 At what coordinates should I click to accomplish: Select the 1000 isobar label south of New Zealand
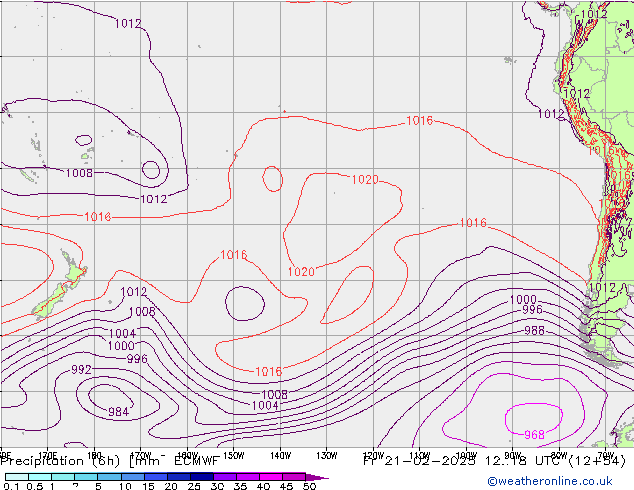(121, 346)
